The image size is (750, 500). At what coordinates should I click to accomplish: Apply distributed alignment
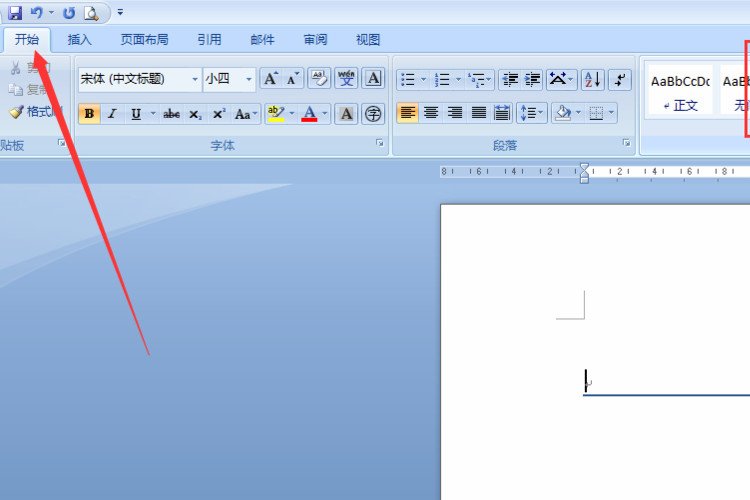[502, 113]
